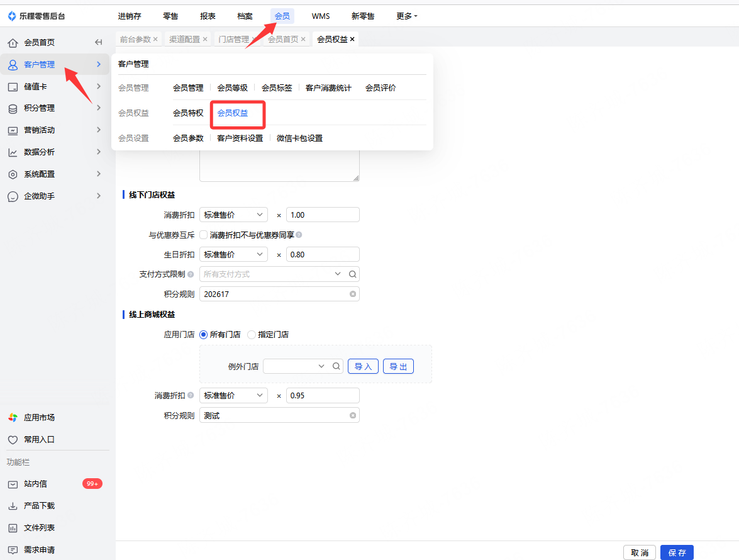Viewport: 739px width, 560px height.
Task: Click the 客户管理 person icon
Action: [13, 65]
